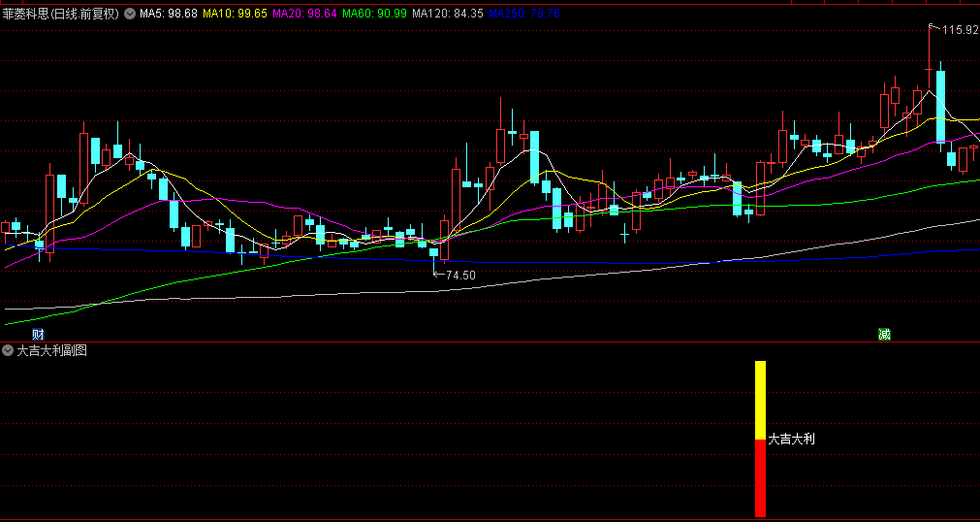Screen dimensions: 980x522
Task: Expand the main chart indicator dropdown arrow
Action: 130,14
